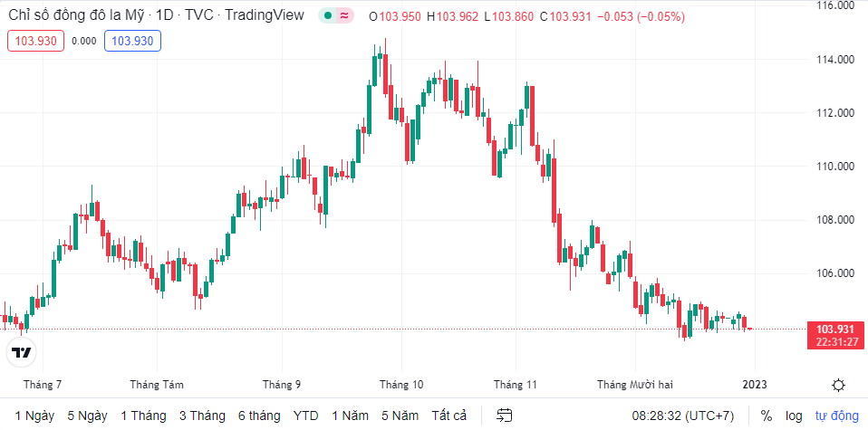This screenshot has width=868, height=430.
Task: Click the pink approximate-data indicator icon
Action: (343, 16)
